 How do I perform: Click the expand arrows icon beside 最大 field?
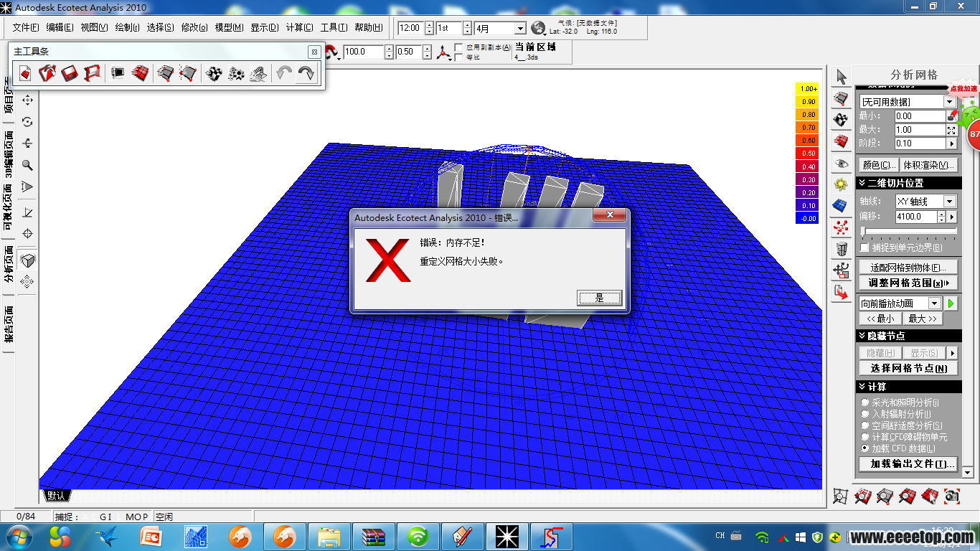click(952, 130)
